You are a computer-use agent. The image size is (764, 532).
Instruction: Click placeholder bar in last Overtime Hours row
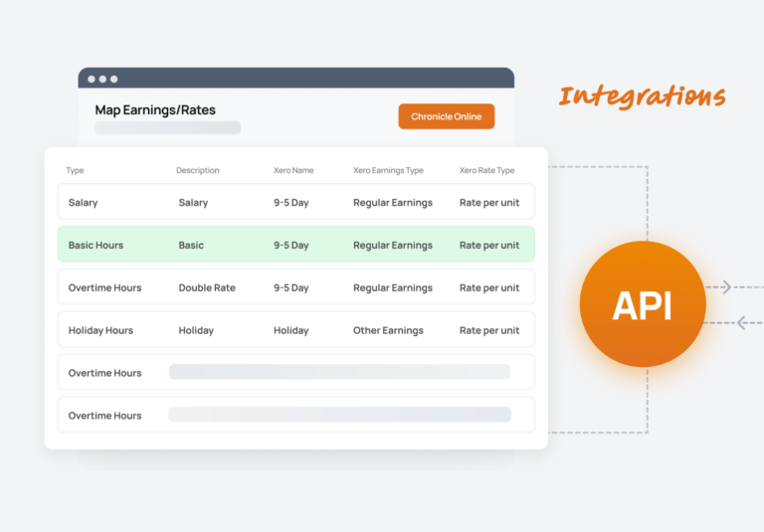coord(339,415)
